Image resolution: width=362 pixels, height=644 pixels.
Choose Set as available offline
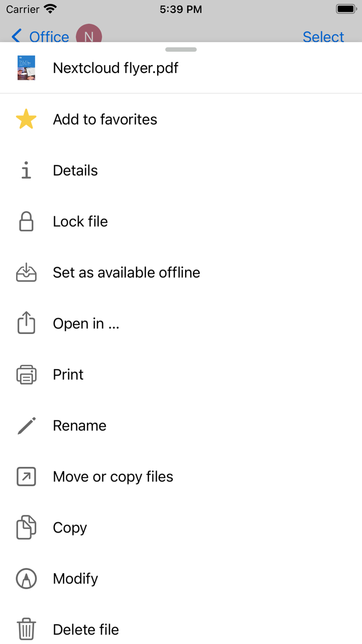[126, 272]
